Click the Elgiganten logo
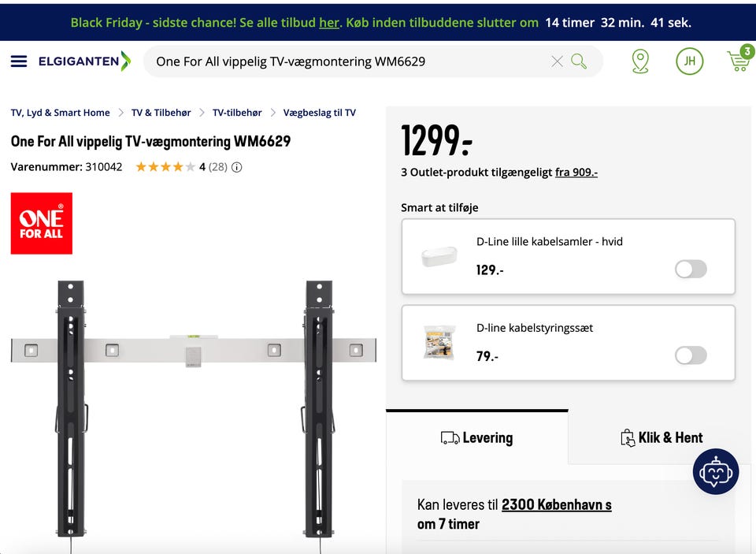This screenshot has width=756, height=554. point(84,61)
